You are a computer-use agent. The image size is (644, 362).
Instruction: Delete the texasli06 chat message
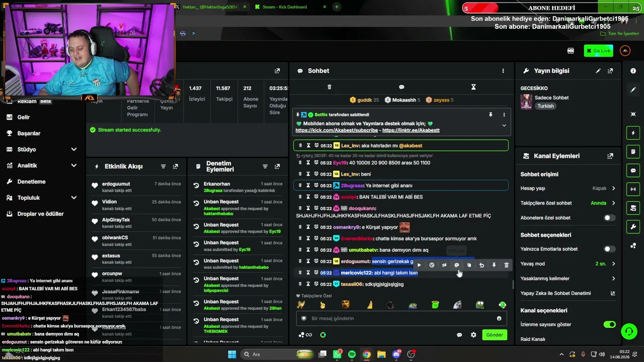coord(300,284)
